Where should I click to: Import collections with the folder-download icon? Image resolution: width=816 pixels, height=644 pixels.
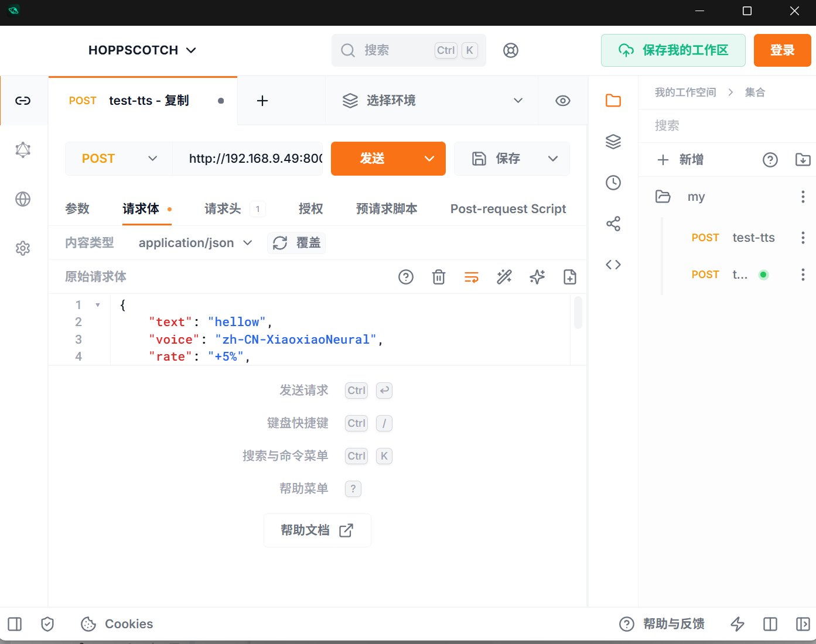click(x=803, y=160)
